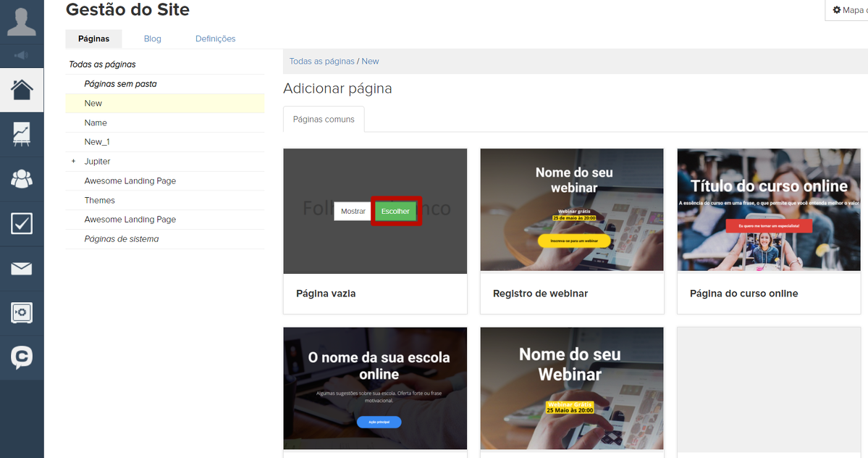Viewport: 868px width, 458px height.
Task: Switch to the Blog tab
Action: 152,39
